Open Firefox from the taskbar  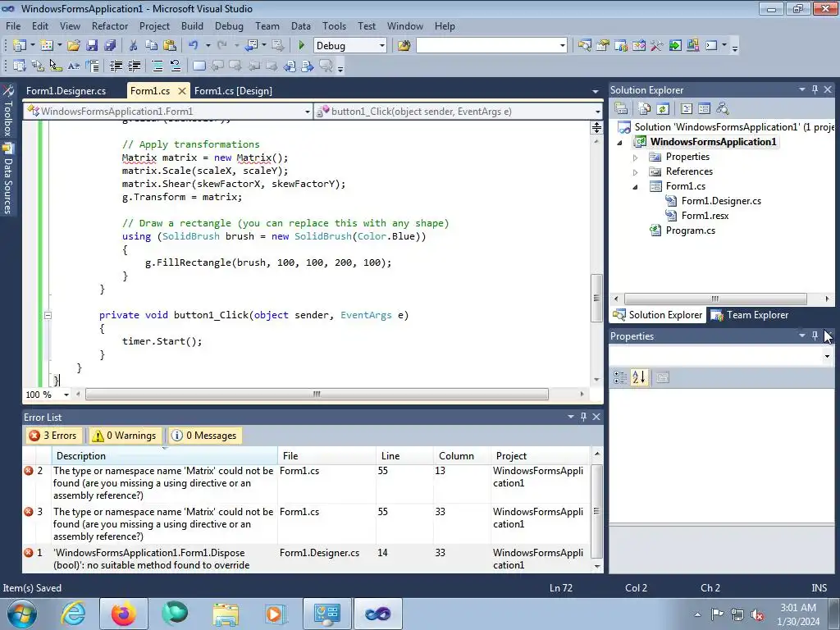[x=123, y=614]
